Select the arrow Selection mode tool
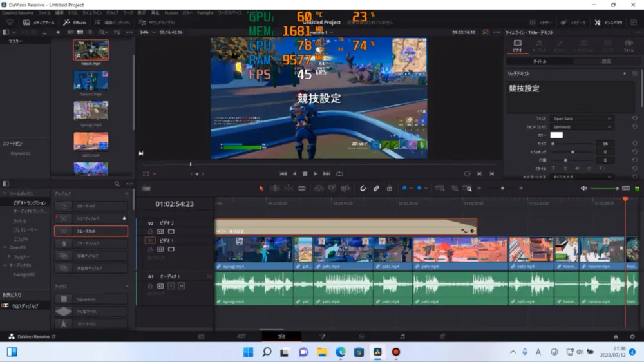644x362 pixels. [x=261, y=188]
